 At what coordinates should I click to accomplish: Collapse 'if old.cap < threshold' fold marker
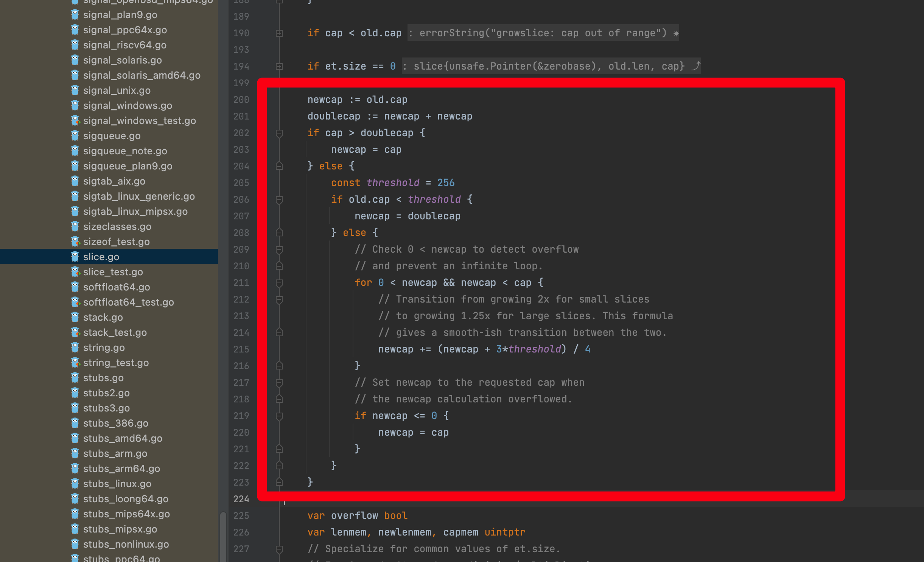(x=279, y=200)
